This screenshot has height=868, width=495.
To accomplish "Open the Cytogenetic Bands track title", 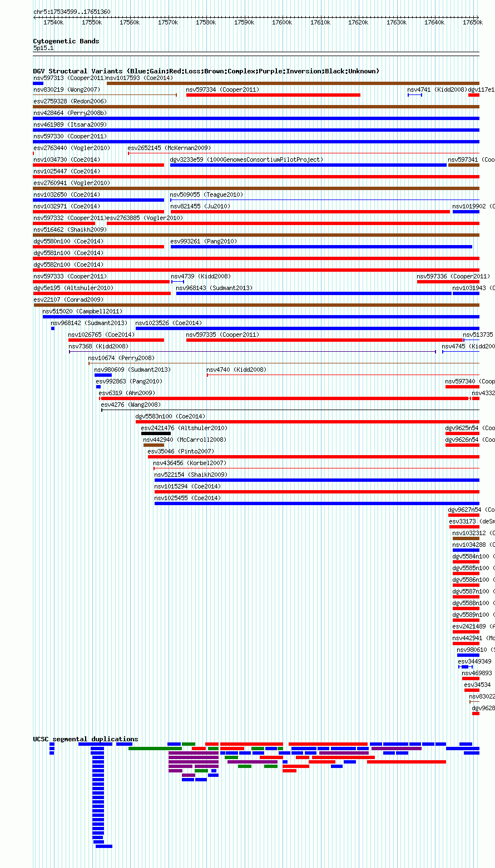I will [66, 41].
